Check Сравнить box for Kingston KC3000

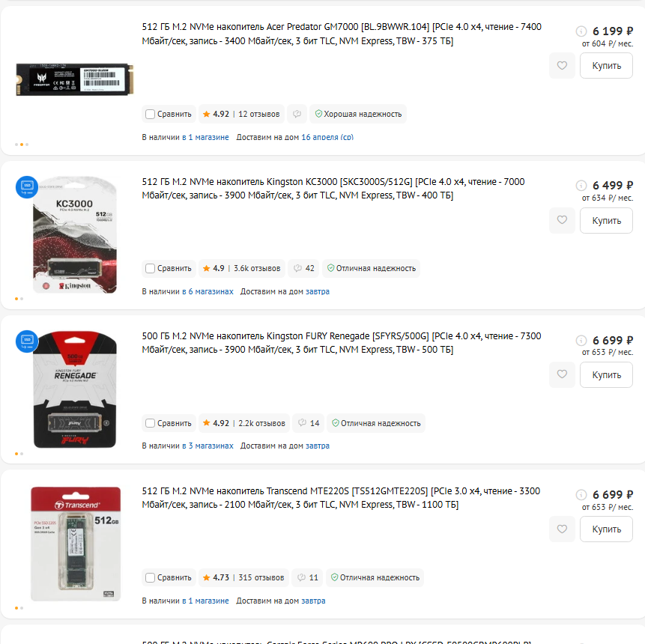(x=150, y=269)
